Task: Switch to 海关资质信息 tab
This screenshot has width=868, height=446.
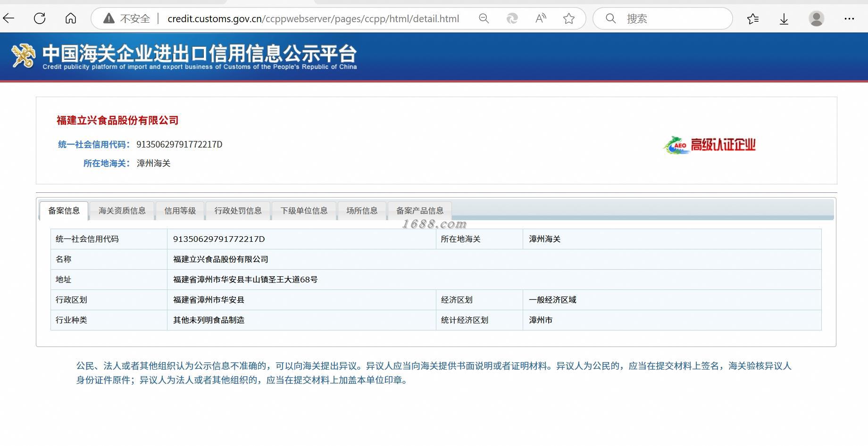Action: (x=122, y=211)
